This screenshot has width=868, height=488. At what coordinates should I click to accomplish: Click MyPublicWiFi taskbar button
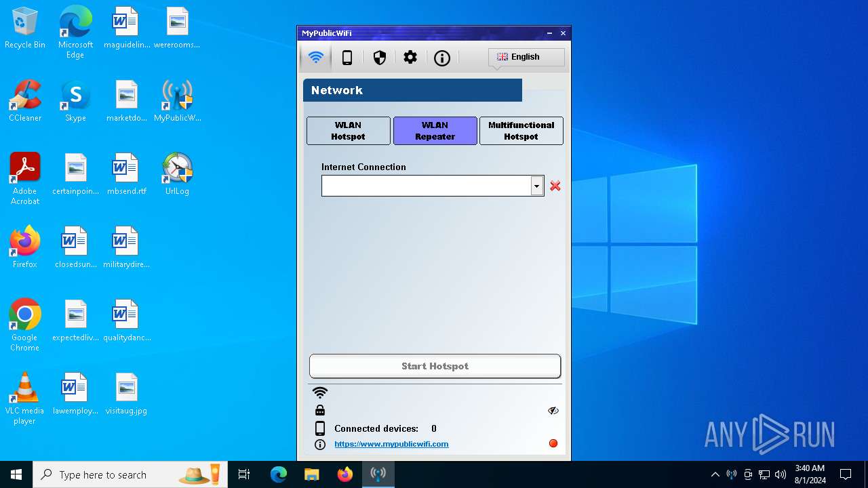pos(378,474)
